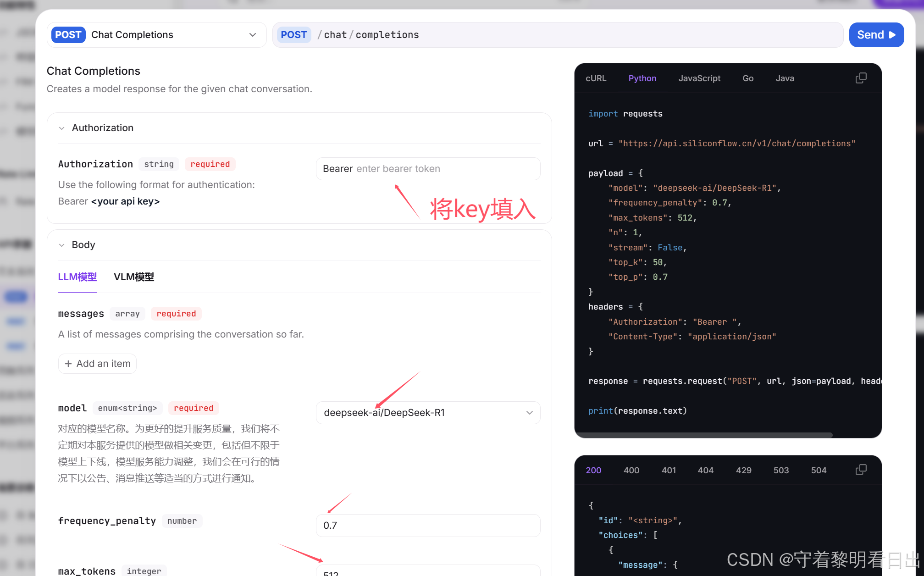Copy the response JSON example
The height and width of the screenshot is (576, 924).
861,470
